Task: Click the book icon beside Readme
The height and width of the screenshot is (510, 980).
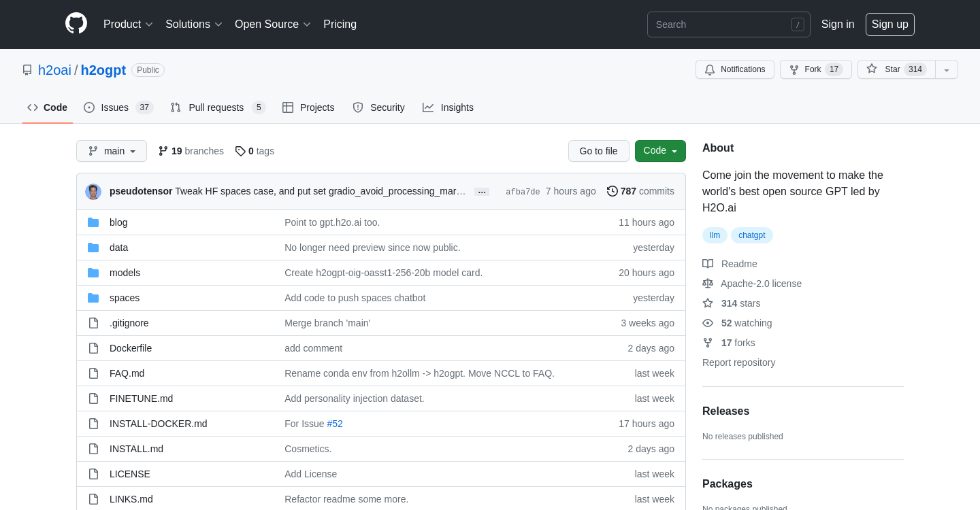Action: 708,264
